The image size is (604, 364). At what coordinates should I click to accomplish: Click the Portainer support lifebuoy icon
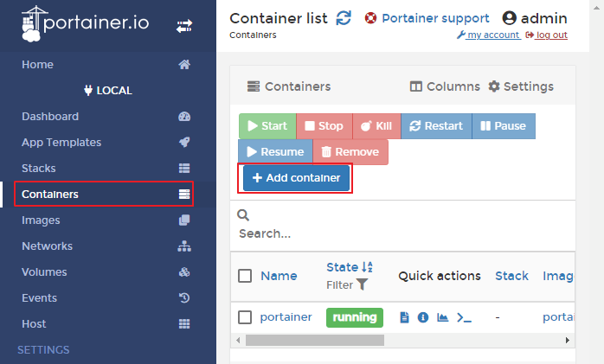370,18
